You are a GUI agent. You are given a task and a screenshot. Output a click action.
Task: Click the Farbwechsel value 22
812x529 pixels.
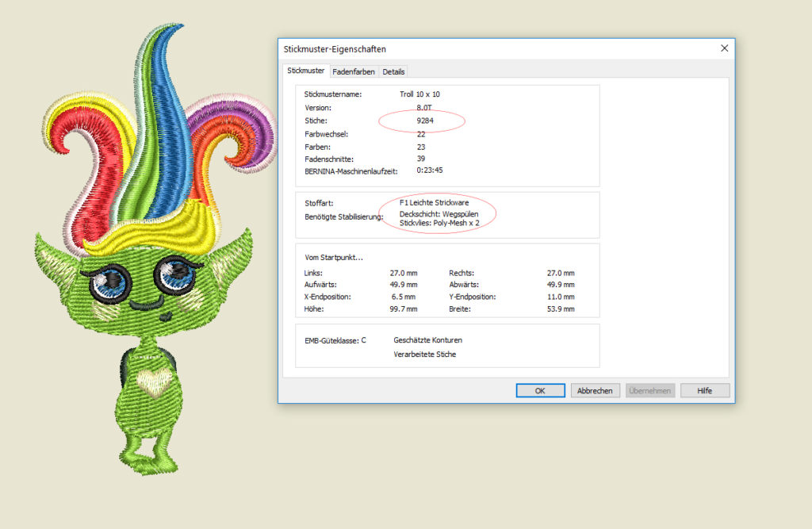(x=421, y=134)
